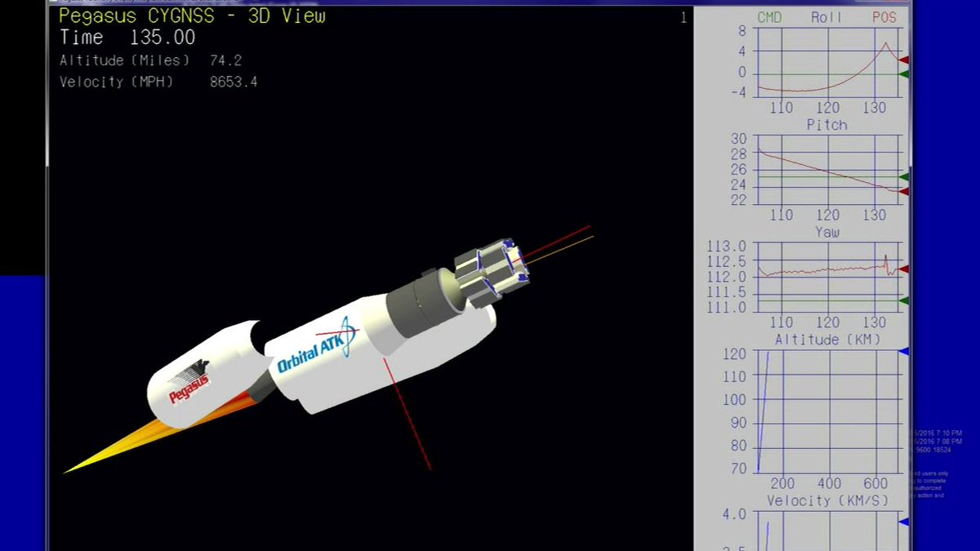
Task: Click the green CMD marker on Yaw chart
Action: 904,301
